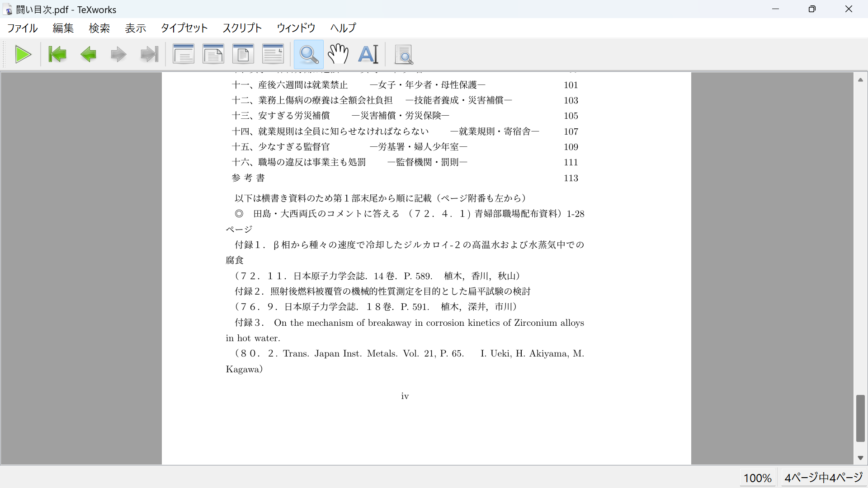This screenshot has width=868, height=488.
Task: Open the ファイル menu
Action: coord(23,28)
